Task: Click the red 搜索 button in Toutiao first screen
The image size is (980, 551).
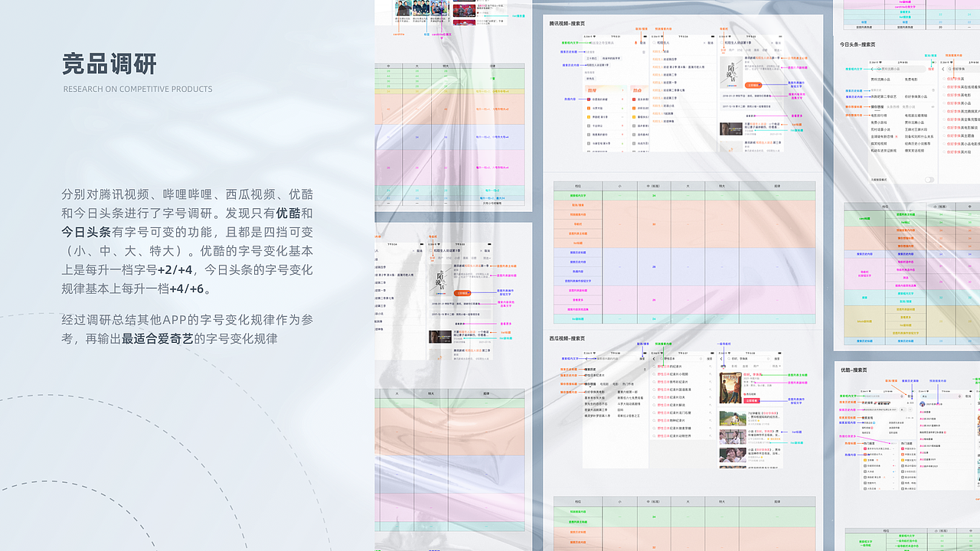Action: [x=931, y=69]
